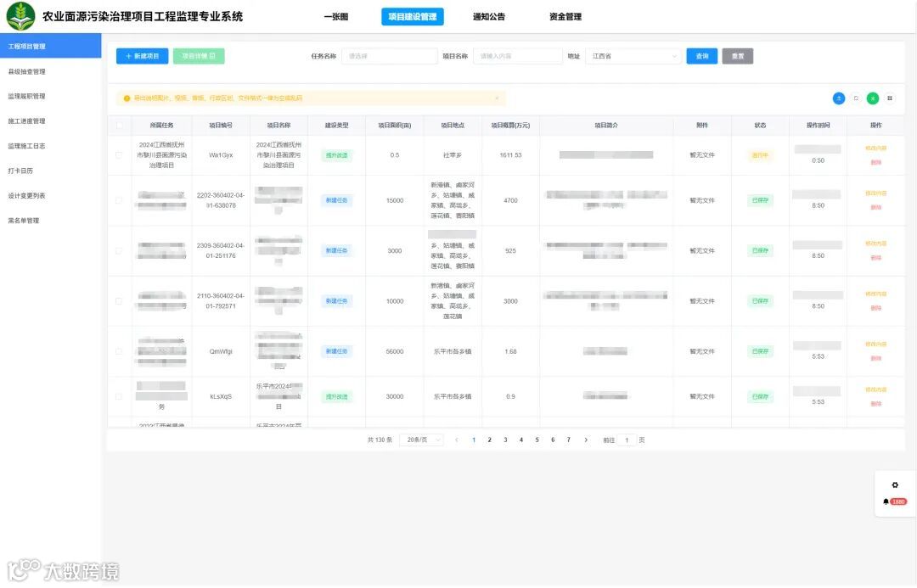Click 删除 in the 2309-360402-04-01-251176 row
Viewport: 917px width, 588px height.
[876, 257]
